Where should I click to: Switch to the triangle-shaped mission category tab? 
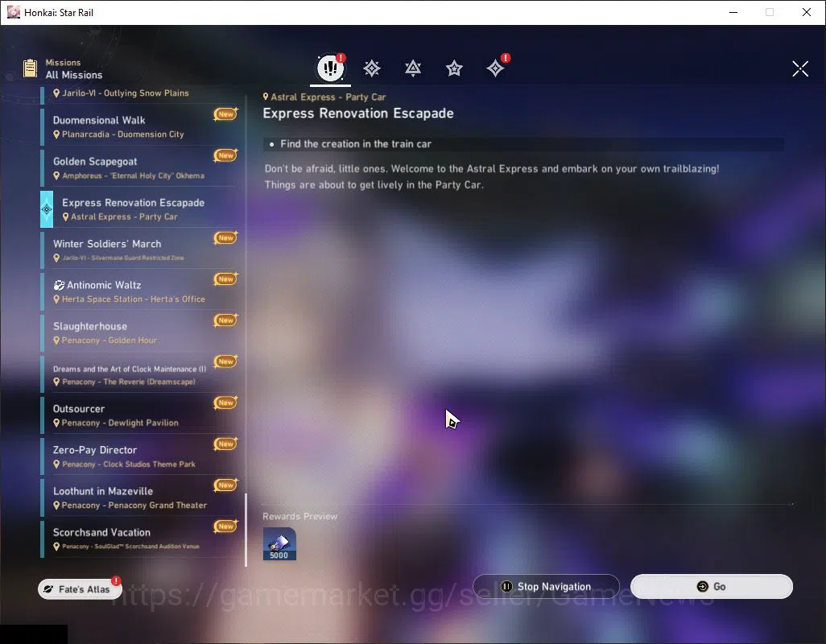click(413, 68)
